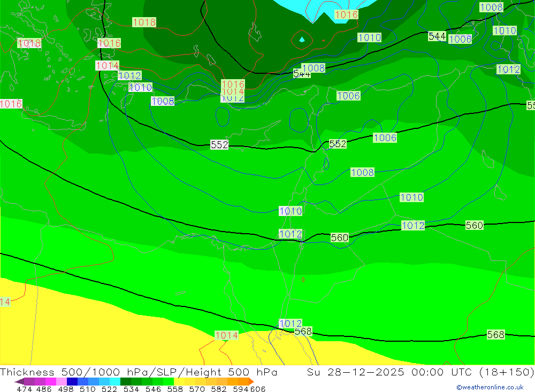Click the red 1014 label below red 1016 on left
Image resolution: width=535 pixels, height=392 pixels.
tap(107, 65)
